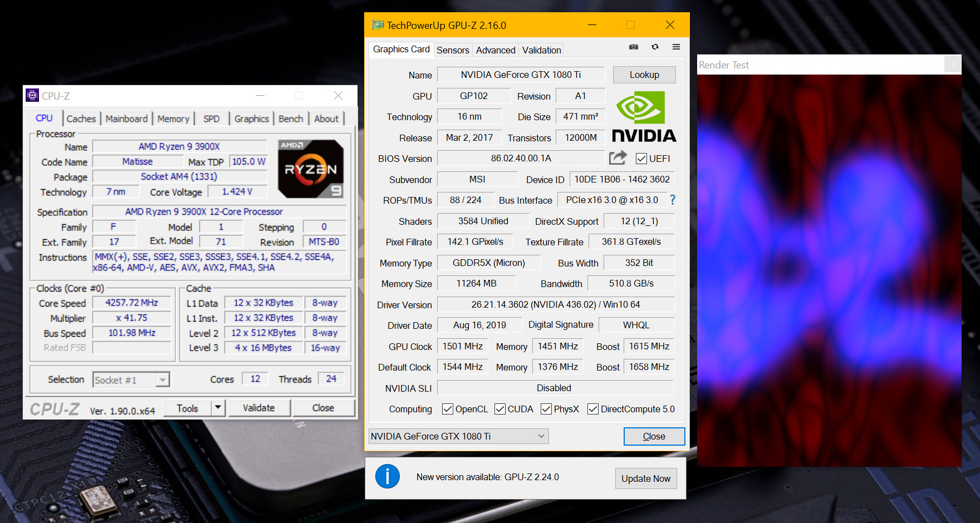980x523 pixels.
Task: Click the GPU-Z title bar icon
Action: (378, 25)
